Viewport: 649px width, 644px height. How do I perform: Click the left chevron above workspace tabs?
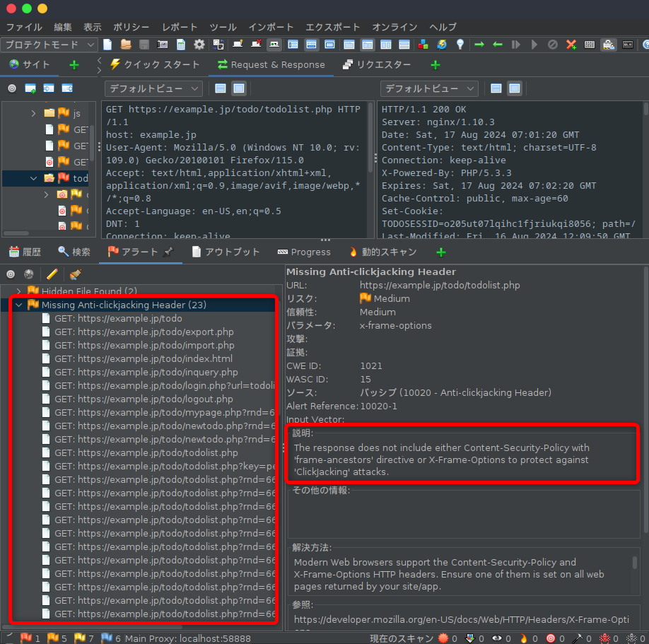[99, 60]
